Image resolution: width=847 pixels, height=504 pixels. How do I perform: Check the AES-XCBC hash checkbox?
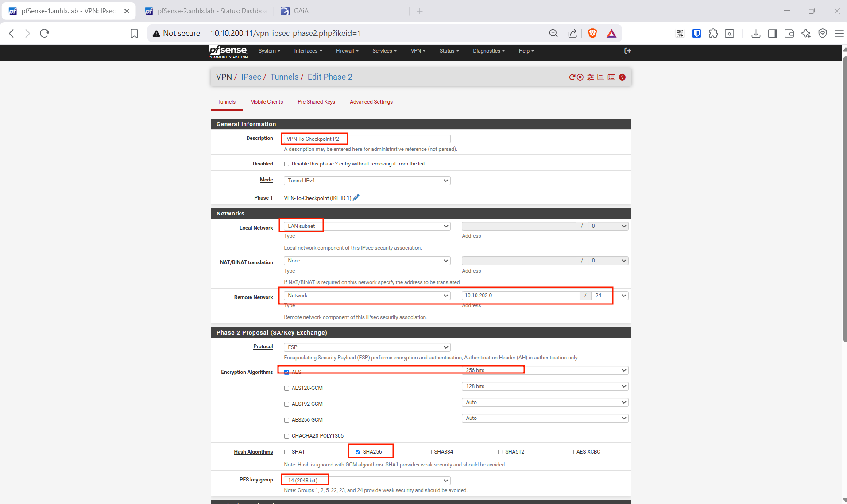[571, 452]
